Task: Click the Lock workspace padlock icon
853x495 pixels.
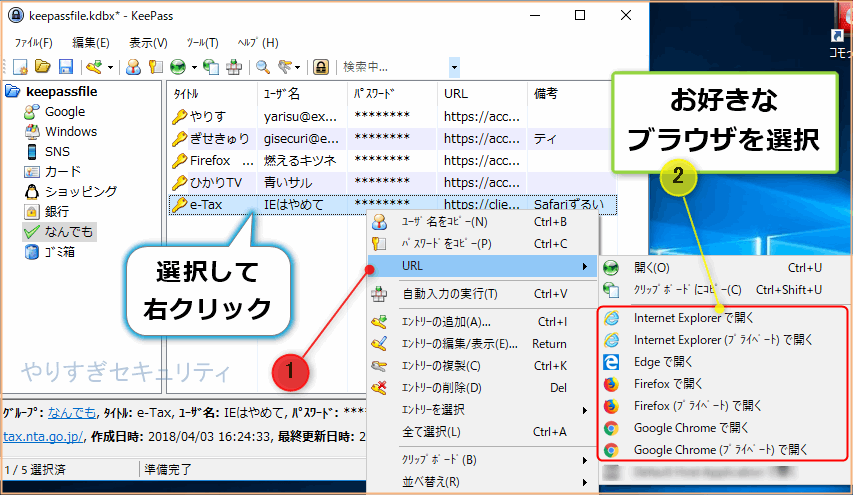Action: (321, 67)
